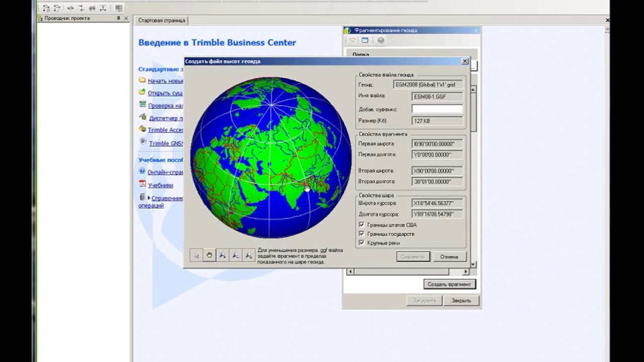Image resolution: width=644 pixels, height=362 pixels.
Task: Click the round grey icon in Фрагментирование геоида toolbar
Action: click(381, 40)
